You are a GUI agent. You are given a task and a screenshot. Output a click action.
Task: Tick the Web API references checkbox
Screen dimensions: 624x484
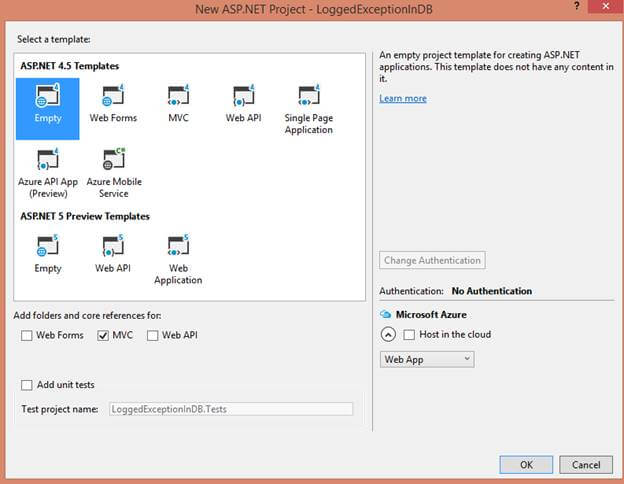tap(152, 336)
